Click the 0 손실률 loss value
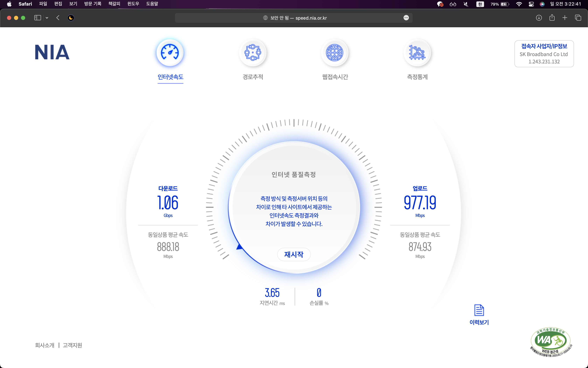The height and width of the screenshot is (368, 588). tap(319, 292)
